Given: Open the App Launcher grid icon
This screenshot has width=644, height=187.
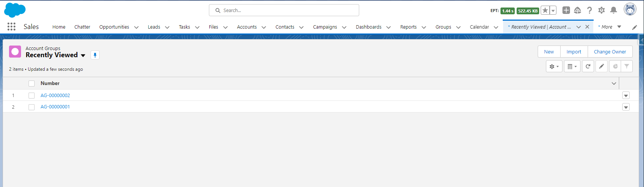Looking at the screenshot, I should 11,27.
